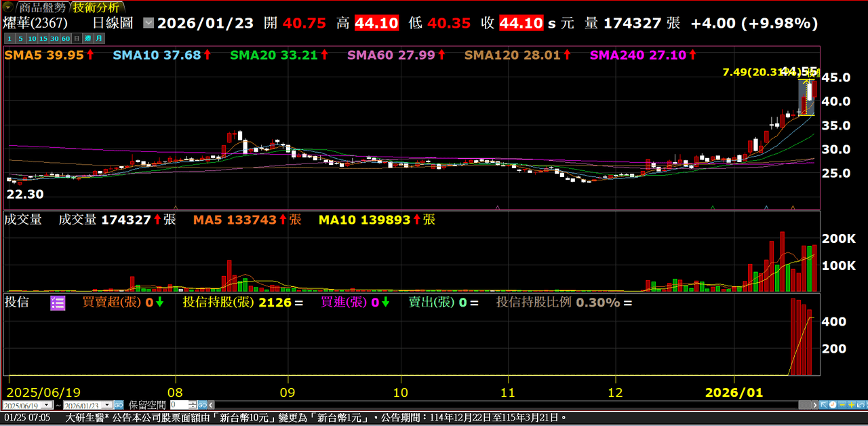Click the GO icon after the end date
The height and width of the screenshot is (426, 868).
(119, 405)
